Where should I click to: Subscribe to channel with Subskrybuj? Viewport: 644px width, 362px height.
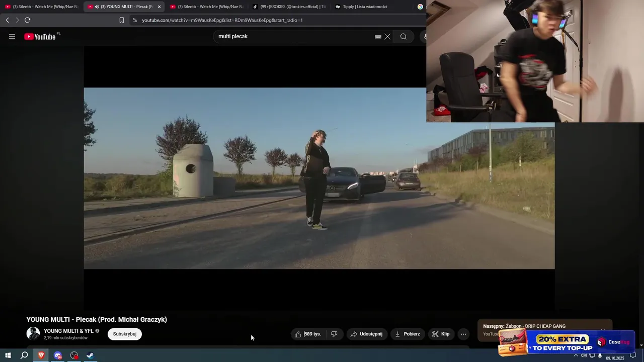tap(124, 334)
